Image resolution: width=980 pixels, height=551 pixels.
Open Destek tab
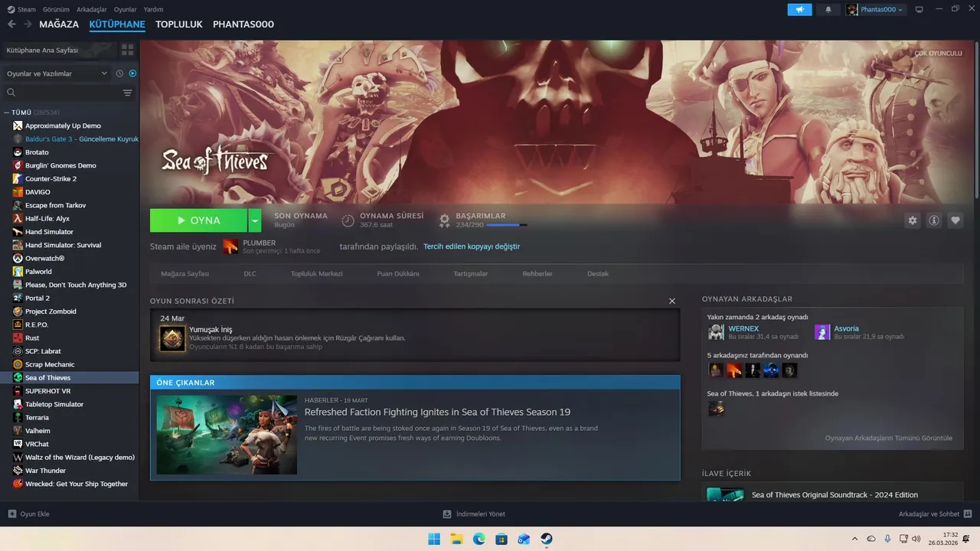598,273
